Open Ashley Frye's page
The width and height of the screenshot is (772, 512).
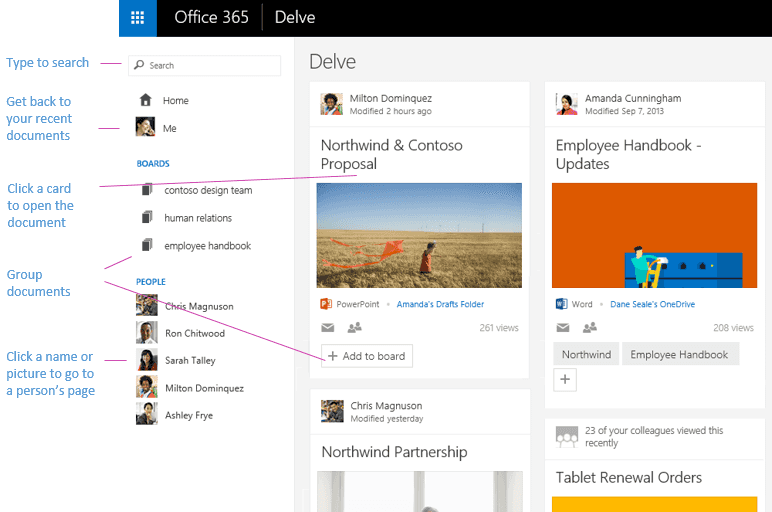pos(189,415)
